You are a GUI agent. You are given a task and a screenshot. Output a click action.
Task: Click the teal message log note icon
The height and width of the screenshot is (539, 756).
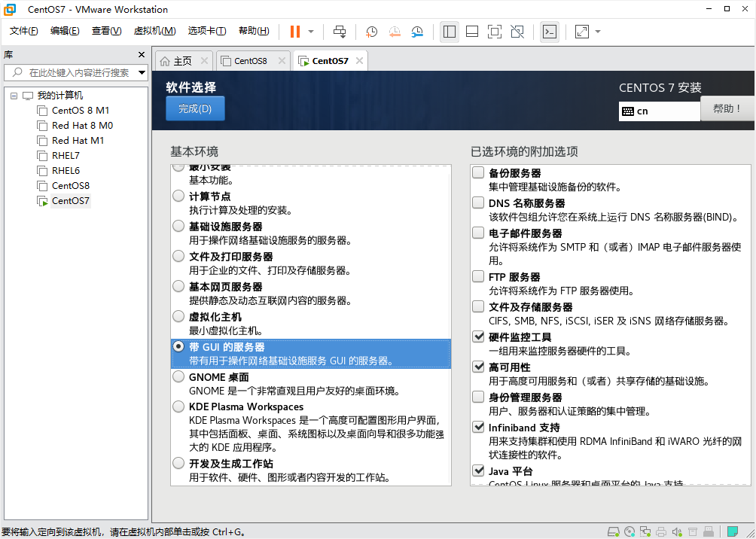click(733, 531)
